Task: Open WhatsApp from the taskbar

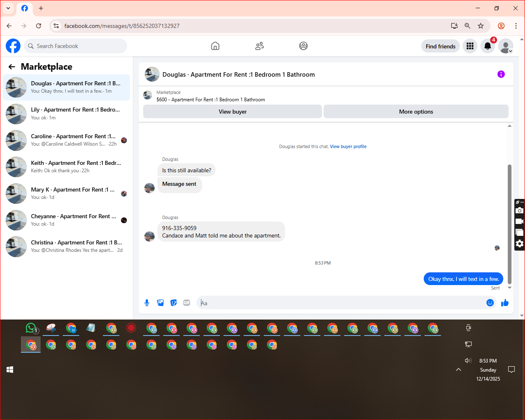Action: [31, 328]
